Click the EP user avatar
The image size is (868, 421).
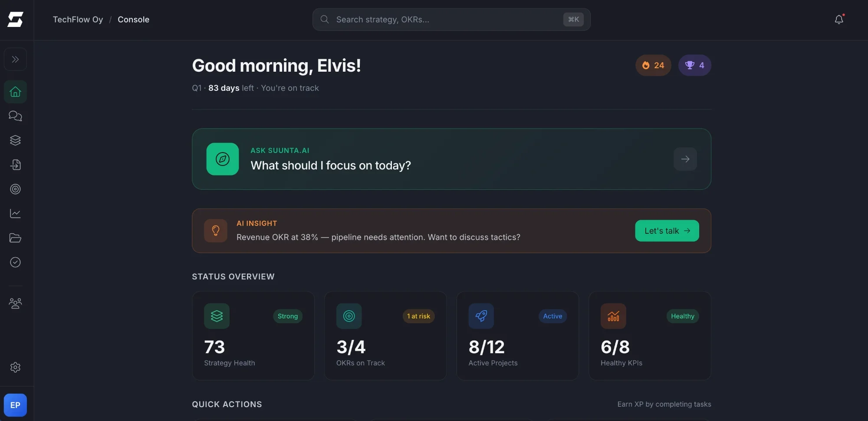(x=15, y=405)
